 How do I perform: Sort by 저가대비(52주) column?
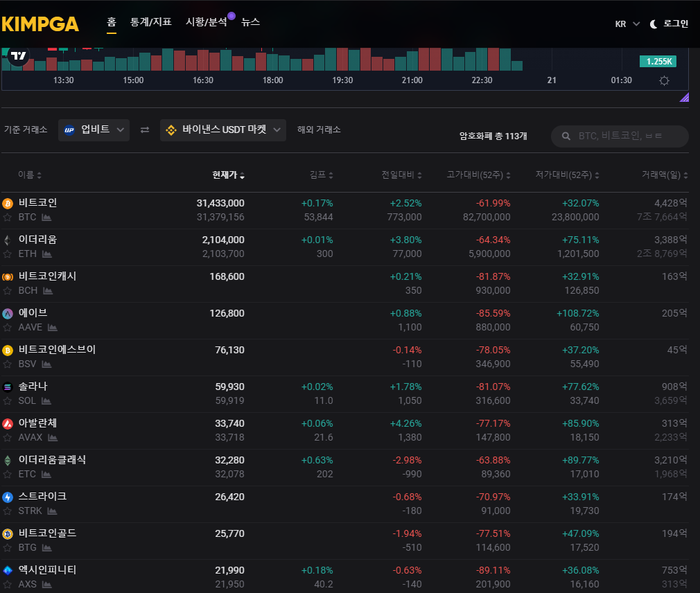(567, 175)
